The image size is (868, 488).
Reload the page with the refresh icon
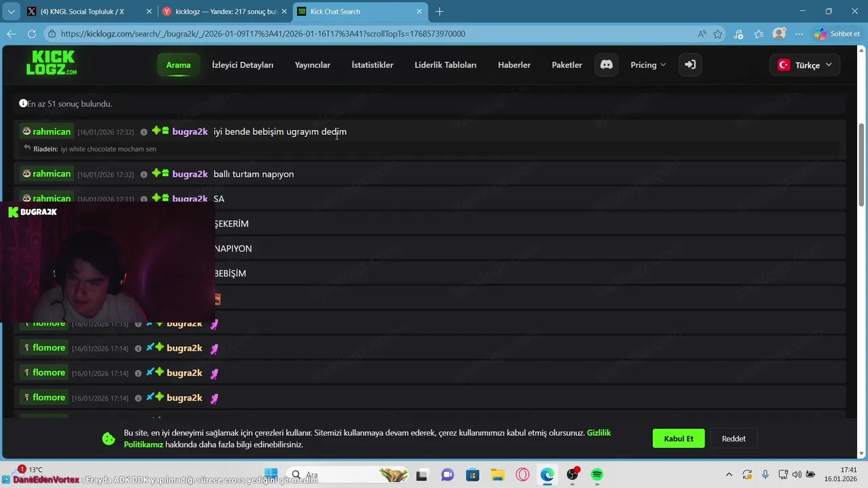click(32, 34)
